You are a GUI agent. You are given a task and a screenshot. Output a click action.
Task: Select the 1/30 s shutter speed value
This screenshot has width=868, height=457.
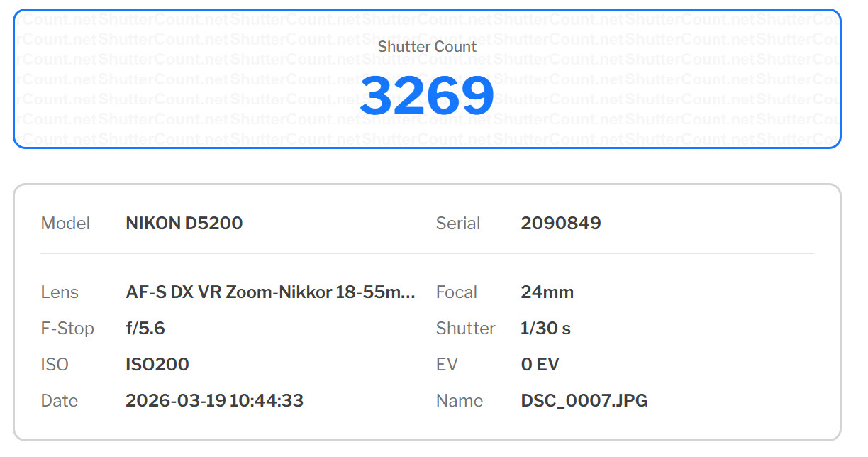pos(545,329)
